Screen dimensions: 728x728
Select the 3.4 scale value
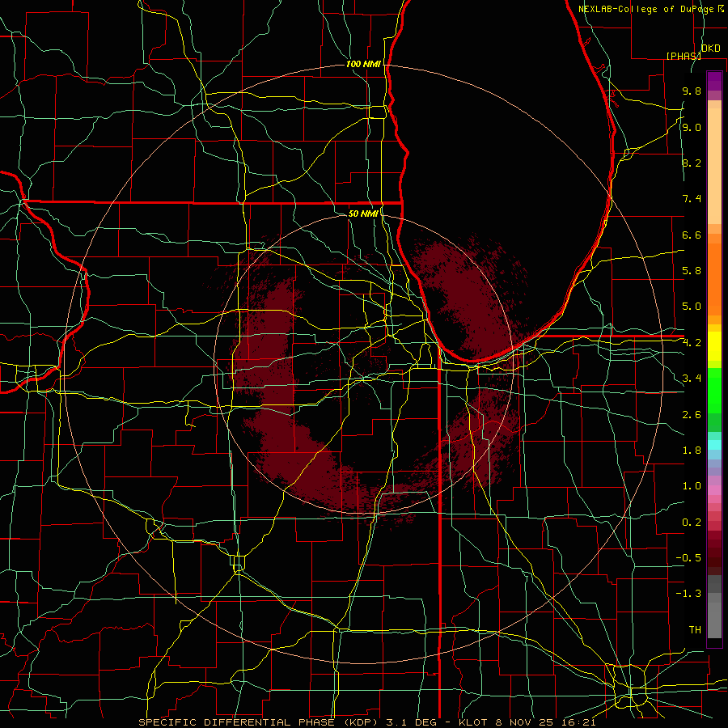pos(692,379)
